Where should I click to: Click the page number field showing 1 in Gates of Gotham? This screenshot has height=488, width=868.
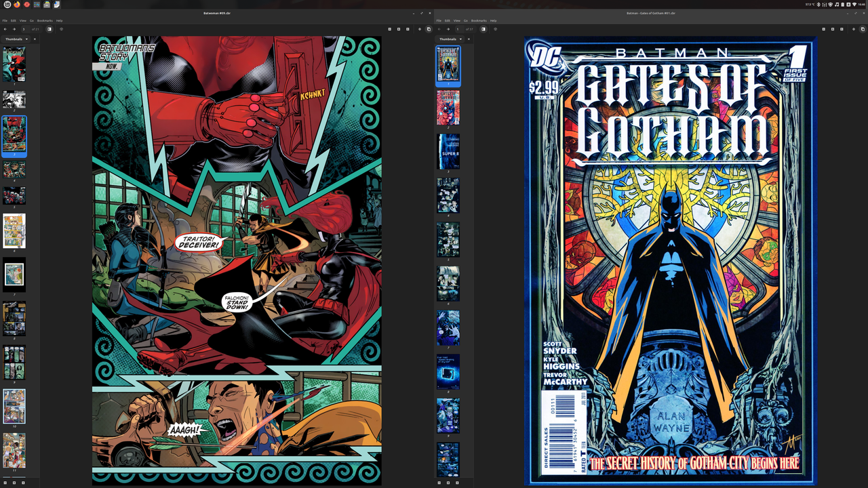[x=459, y=29]
